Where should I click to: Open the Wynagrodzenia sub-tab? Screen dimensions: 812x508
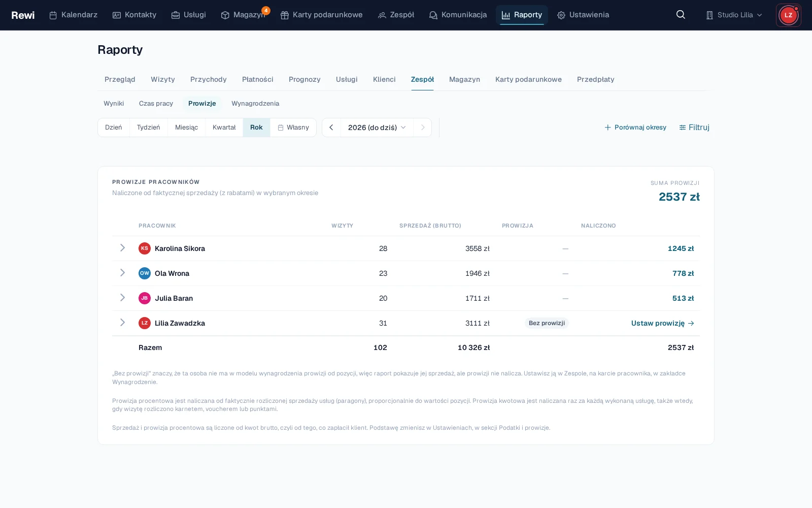click(x=255, y=103)
